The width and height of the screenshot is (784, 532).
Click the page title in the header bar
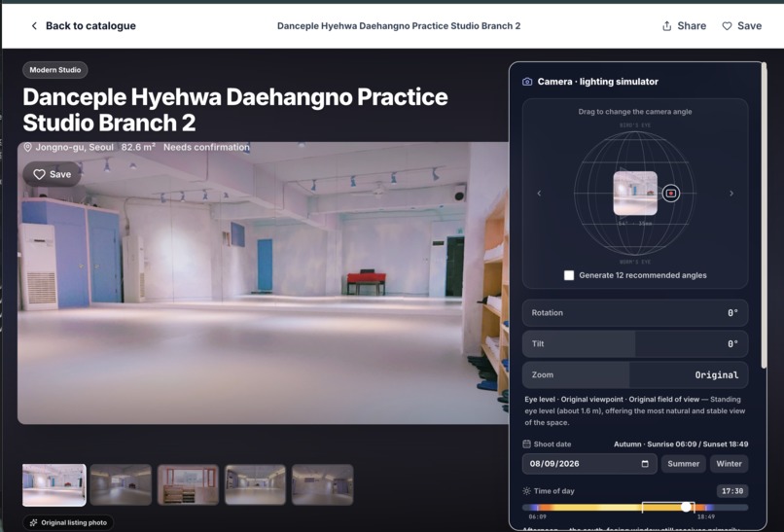coord(399,26)
